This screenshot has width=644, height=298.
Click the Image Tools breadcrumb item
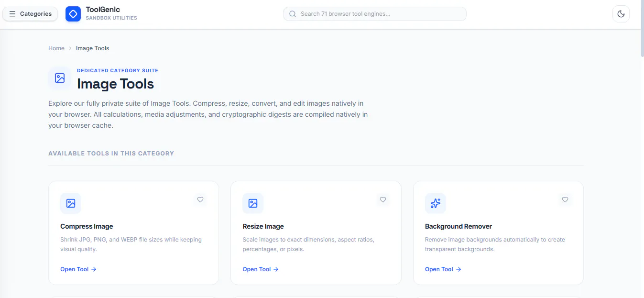coord(93,48)
